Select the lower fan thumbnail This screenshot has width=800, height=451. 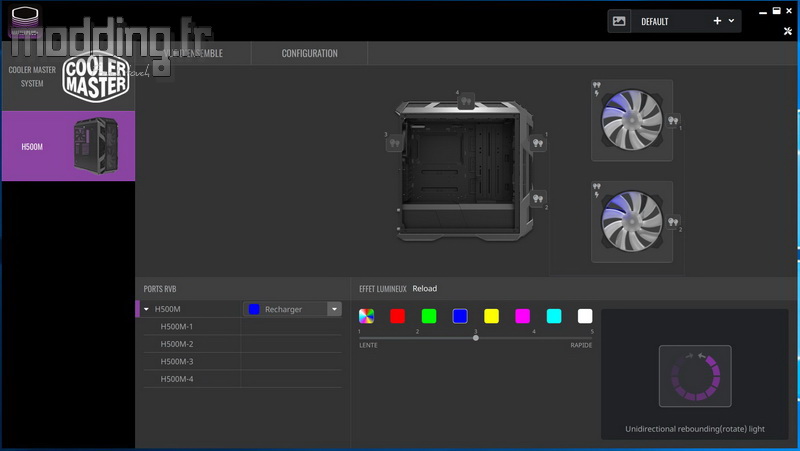coord(632,221)
